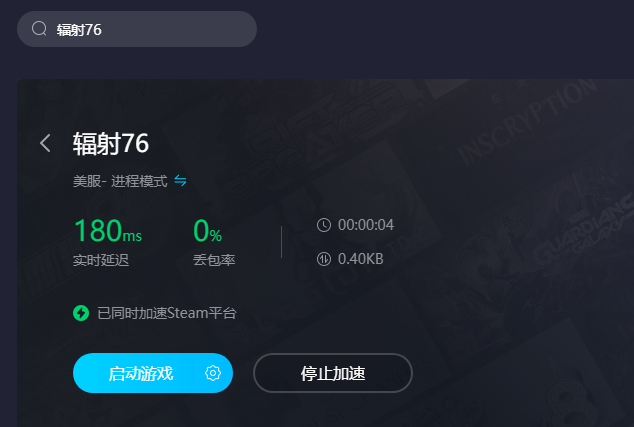Click the 辐射76 game title heading
The width and height of the screenshot is (634, 427).
[x=111, y=144]
